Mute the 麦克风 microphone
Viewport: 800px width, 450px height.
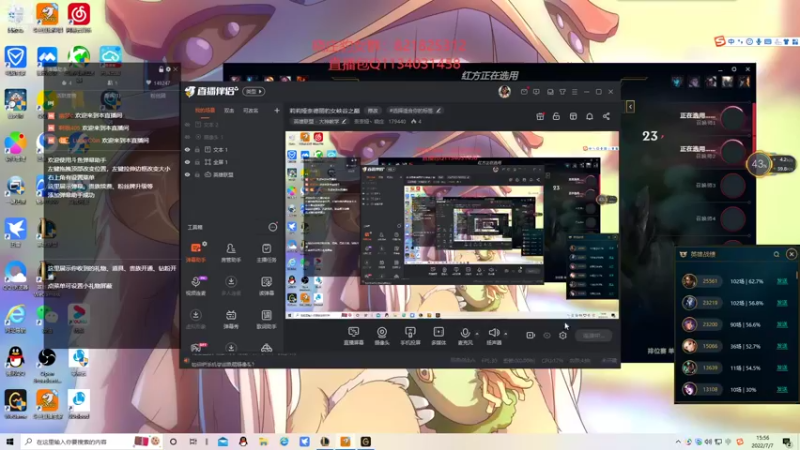click(465, 334)
